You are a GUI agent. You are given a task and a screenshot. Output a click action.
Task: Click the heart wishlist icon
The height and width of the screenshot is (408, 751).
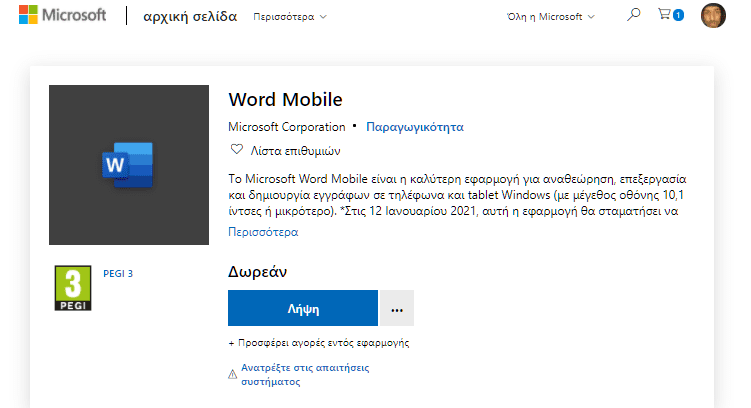[x=237, y=149]
